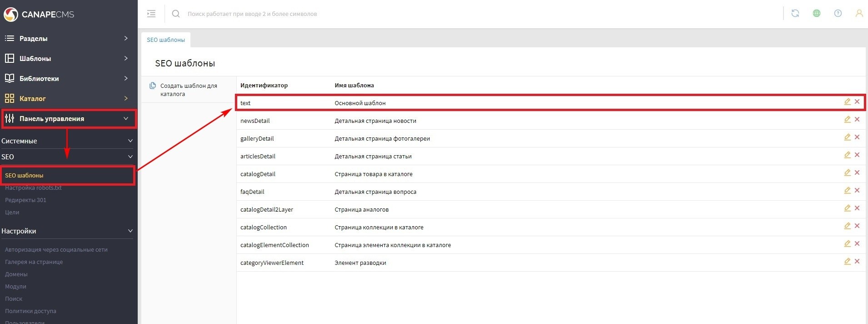The width and height of the screenshot is (868, 324).
Task: Delete the galleryDetail template row
Action: (857, 137)
